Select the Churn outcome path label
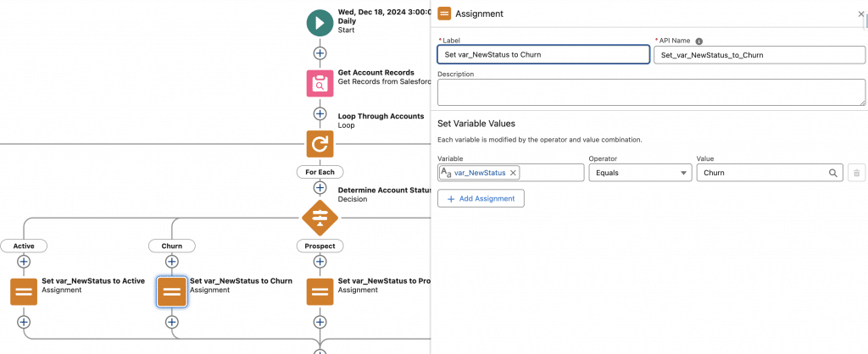The width and height of the screenshot is (868, 354). pyautogui.click(x=172, y=246)
